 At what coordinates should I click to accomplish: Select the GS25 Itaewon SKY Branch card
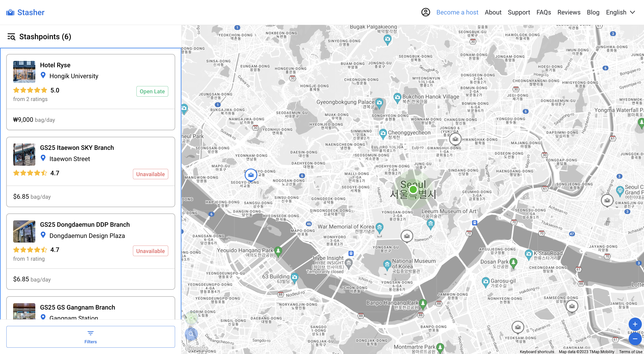91,172
